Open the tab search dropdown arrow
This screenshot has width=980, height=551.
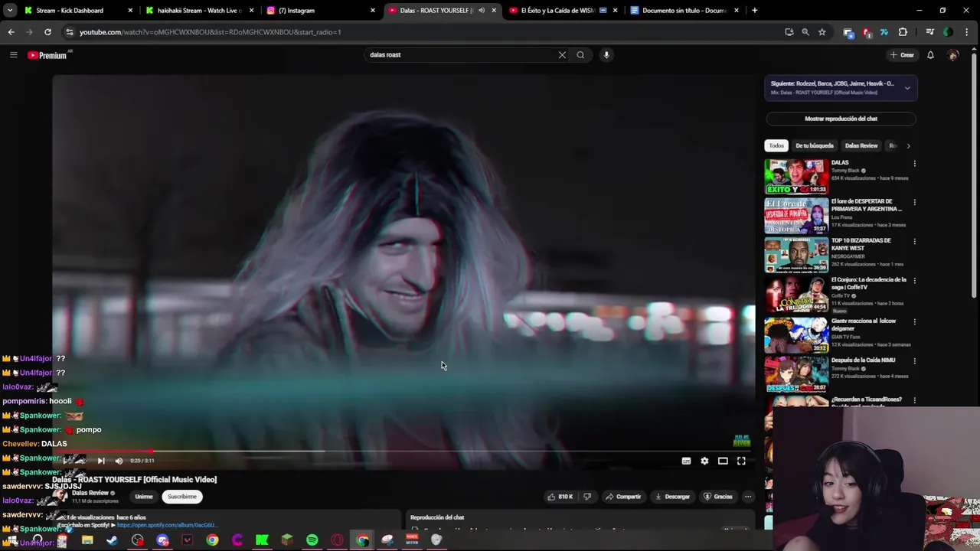tap(9, 11)
